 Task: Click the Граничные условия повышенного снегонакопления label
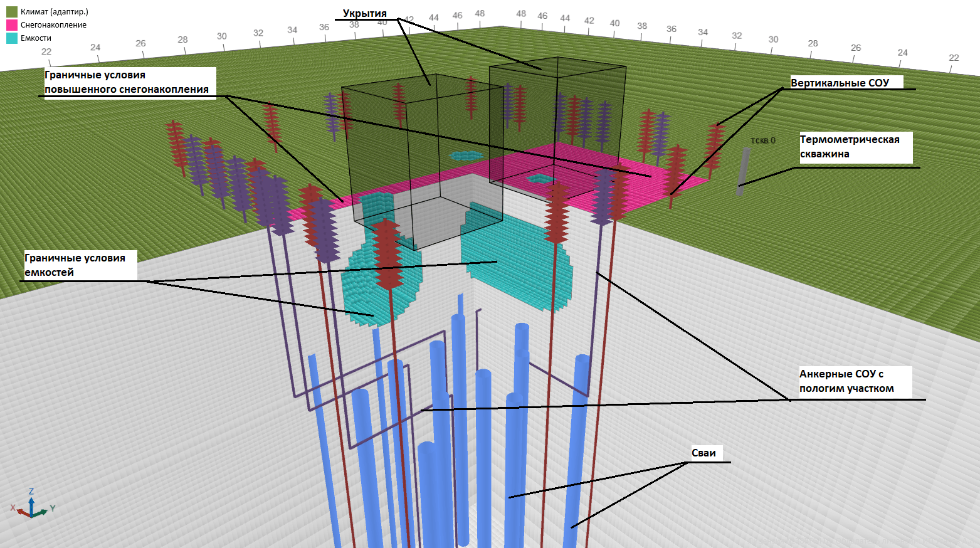(x=127, y=82)
